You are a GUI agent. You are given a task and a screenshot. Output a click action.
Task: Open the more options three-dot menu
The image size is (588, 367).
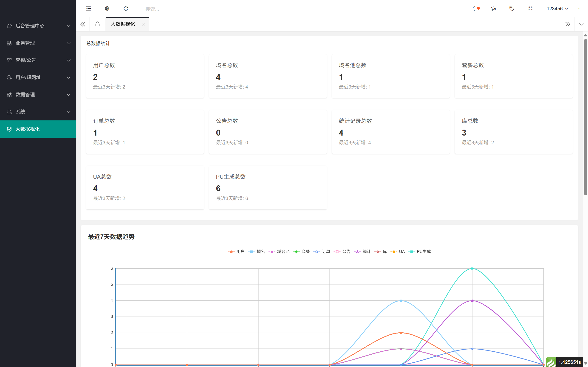point(579,8)
